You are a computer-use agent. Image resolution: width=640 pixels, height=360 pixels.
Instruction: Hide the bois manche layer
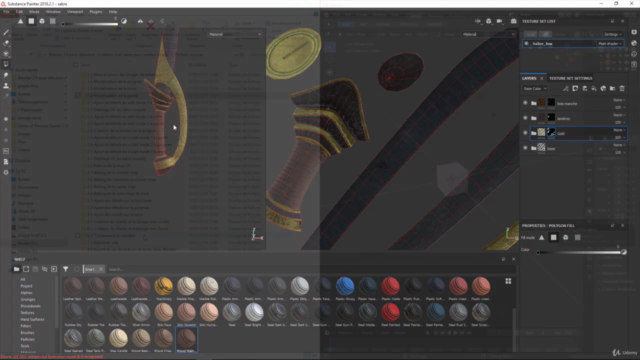[x=525, y=103]
